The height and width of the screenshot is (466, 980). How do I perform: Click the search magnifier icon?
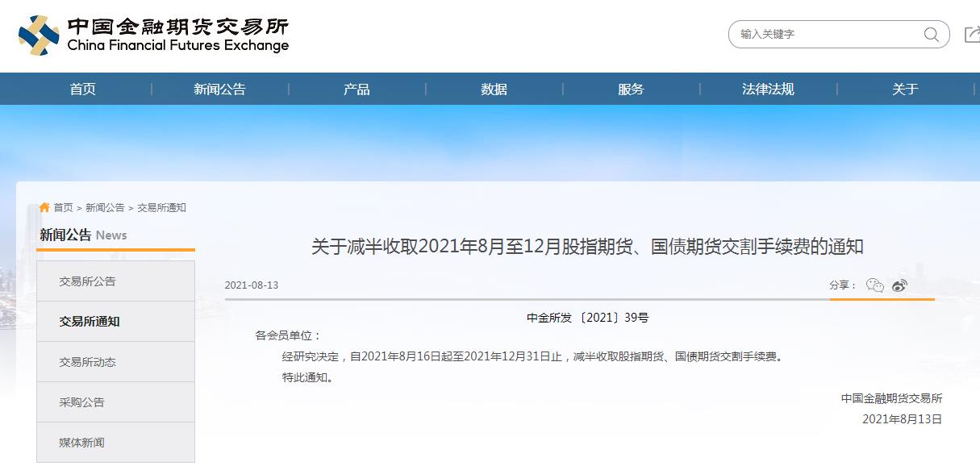click(x=932, y=35)
